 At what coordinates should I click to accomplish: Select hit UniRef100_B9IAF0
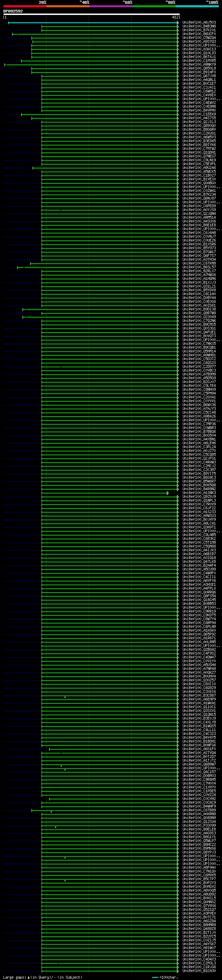(x=199, y=72)
